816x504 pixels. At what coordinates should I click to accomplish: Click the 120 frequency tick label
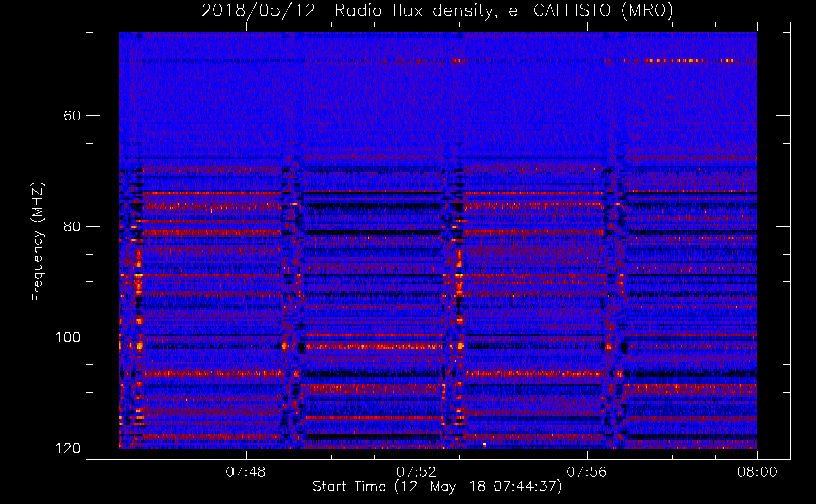(x=68, y=448)
